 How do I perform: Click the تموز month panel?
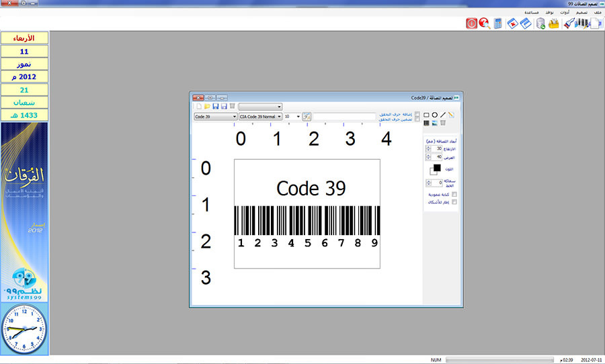click(24, 64)
